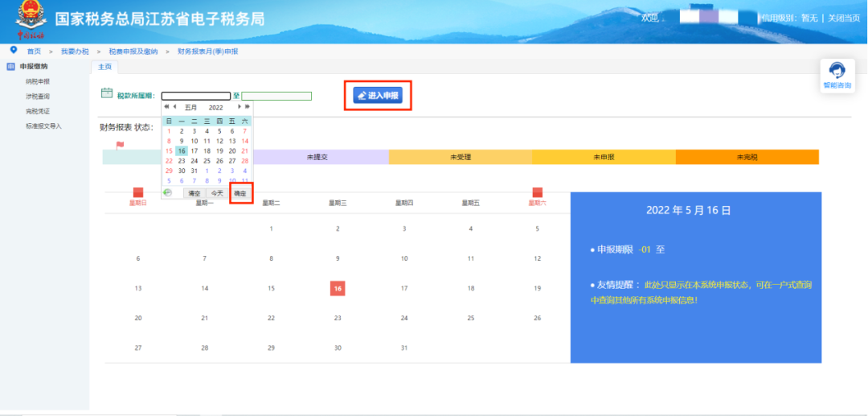The width and height of the screenshot is (868, 416).
Task: Open the 2022 year selector
Action: coord(215,108)
